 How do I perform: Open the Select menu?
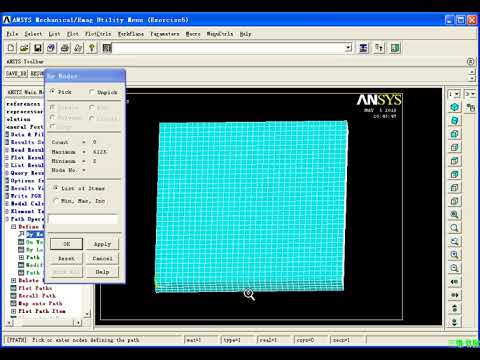tap(33, 34)
